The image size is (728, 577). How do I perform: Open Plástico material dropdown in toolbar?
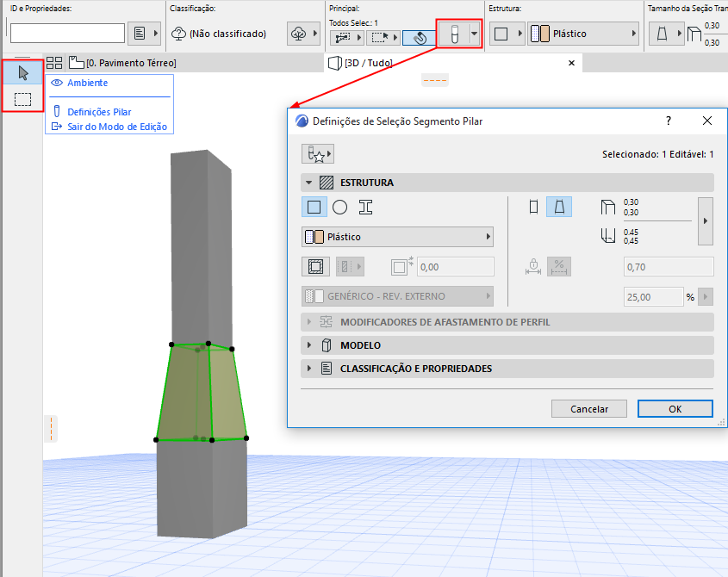(x=583, y=34)
